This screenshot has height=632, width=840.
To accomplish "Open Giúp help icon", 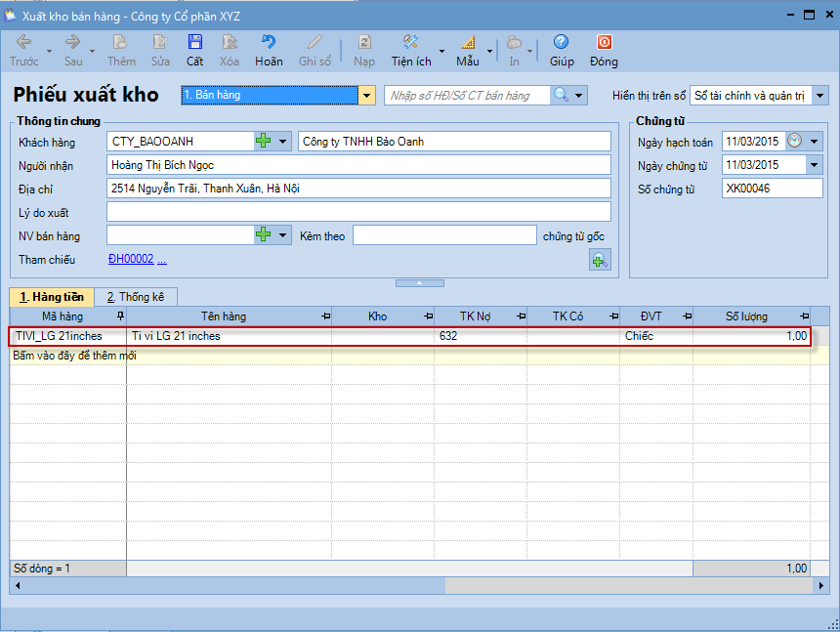I will click(562, 43).
